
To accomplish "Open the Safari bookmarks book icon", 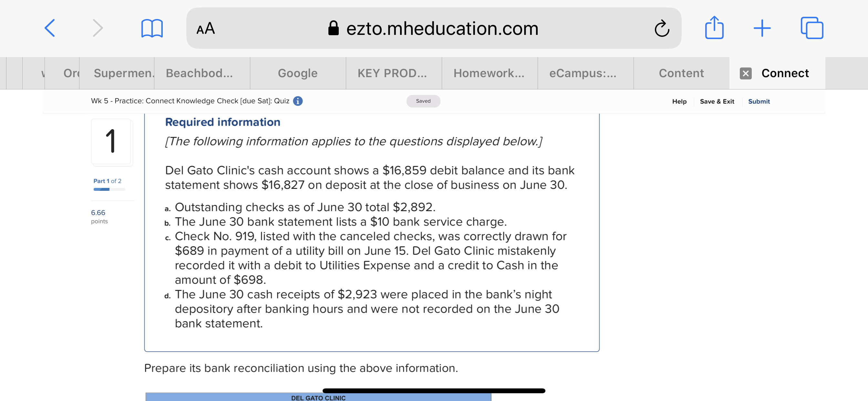I will coord(152,28).
